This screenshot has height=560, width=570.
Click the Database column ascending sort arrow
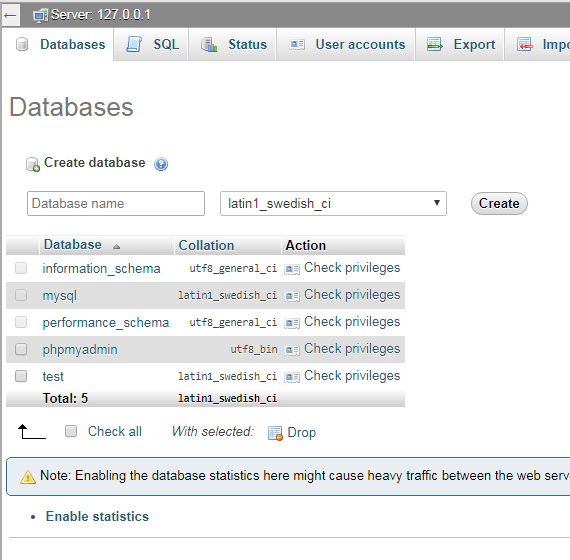click(116, 247)
